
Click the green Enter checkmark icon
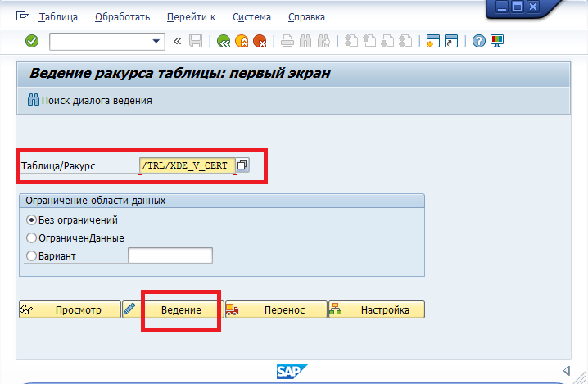tap(32, 41)
